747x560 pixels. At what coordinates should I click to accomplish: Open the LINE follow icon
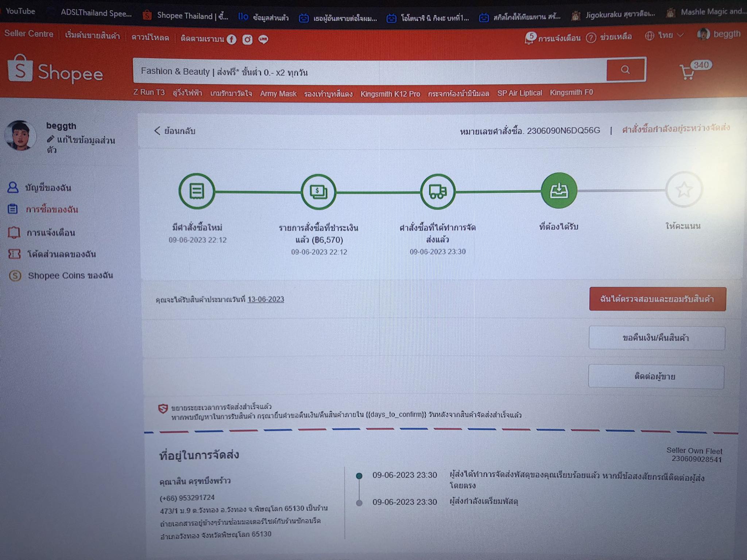pos(263,39)
